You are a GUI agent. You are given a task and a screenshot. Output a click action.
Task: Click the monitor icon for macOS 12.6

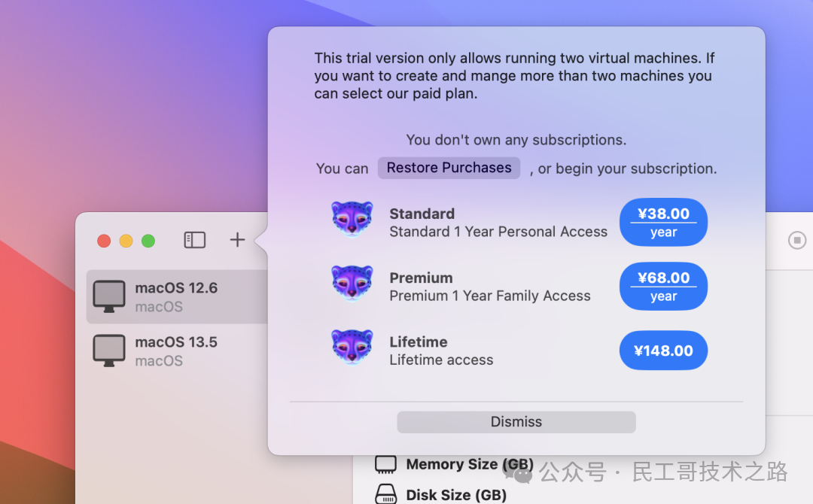tap(109, 297)
